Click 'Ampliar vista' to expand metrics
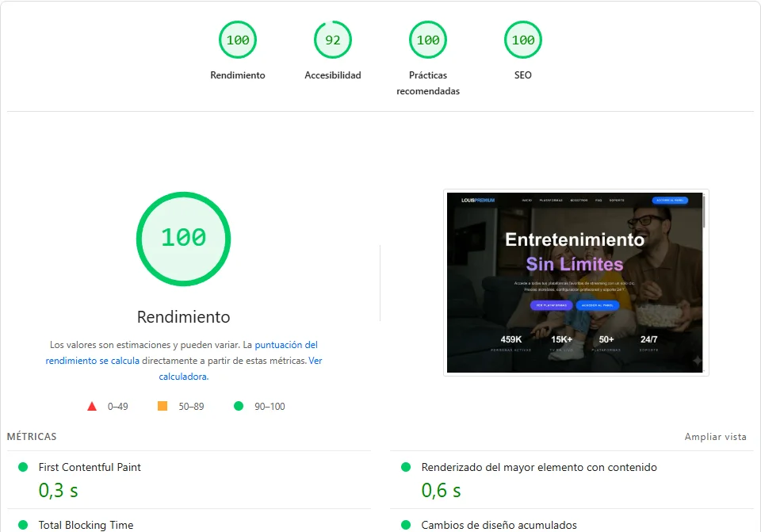 [x=715, y=437]
